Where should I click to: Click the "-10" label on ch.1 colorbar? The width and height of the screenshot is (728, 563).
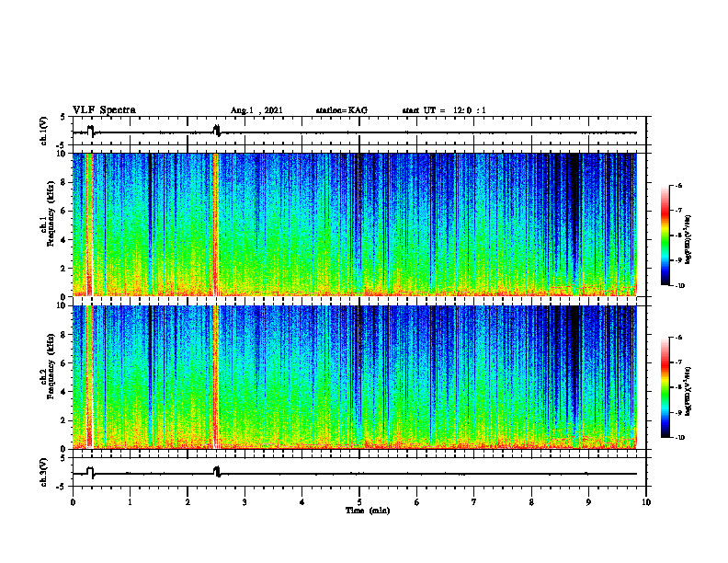[x=679, y=286]
